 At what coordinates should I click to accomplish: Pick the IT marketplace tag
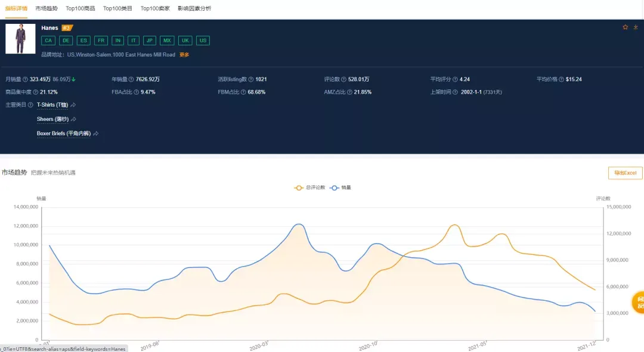point(134,41)
